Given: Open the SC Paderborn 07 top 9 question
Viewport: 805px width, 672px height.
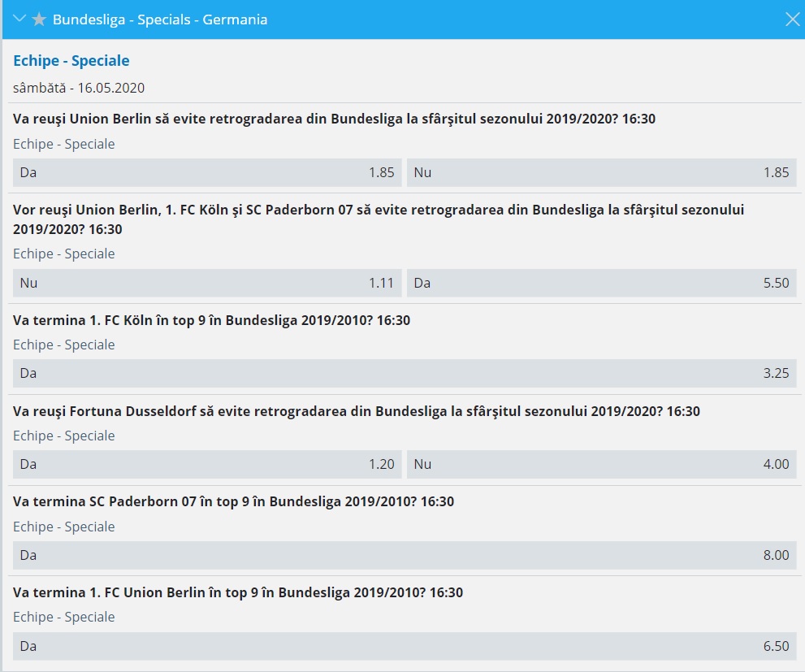Looking at the screenshot, I should click(233, 501).
